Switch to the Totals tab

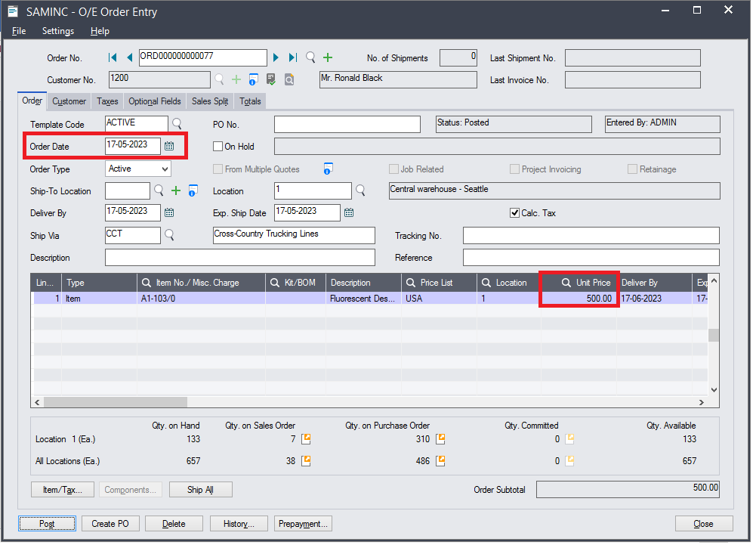tap(250, 101)
